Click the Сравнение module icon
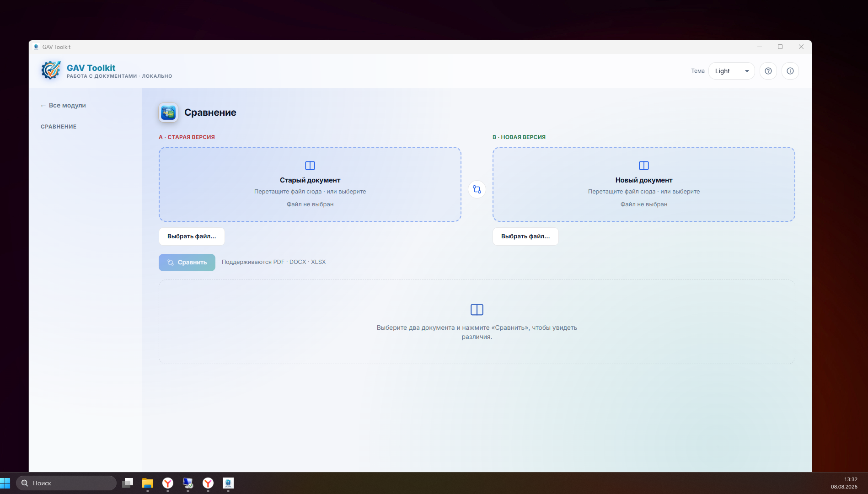Screen dimensions: 868x494 [168, 113]
